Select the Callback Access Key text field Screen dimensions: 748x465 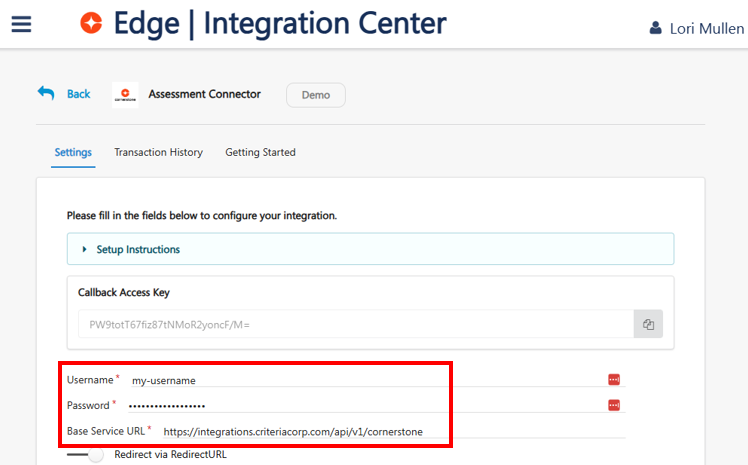356,324
